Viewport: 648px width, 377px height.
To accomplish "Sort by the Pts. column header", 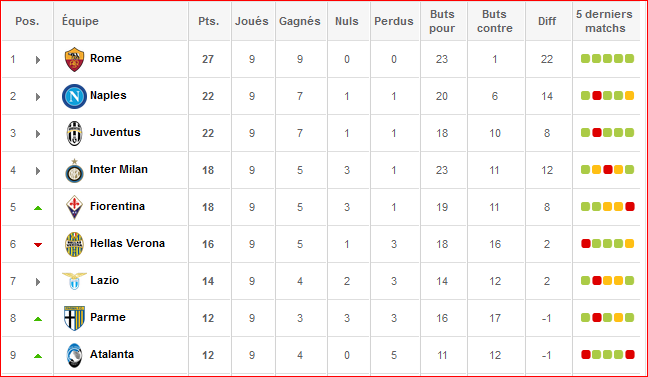I will click(x=209, y=21).
